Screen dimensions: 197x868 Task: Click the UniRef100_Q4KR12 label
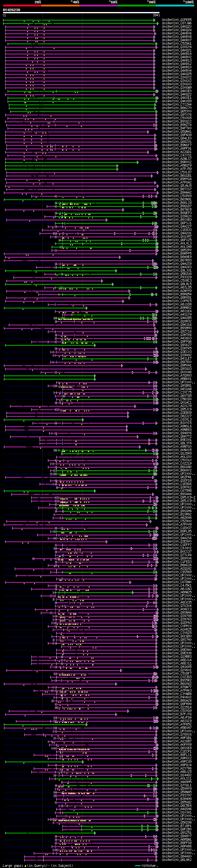coord(177,64)
